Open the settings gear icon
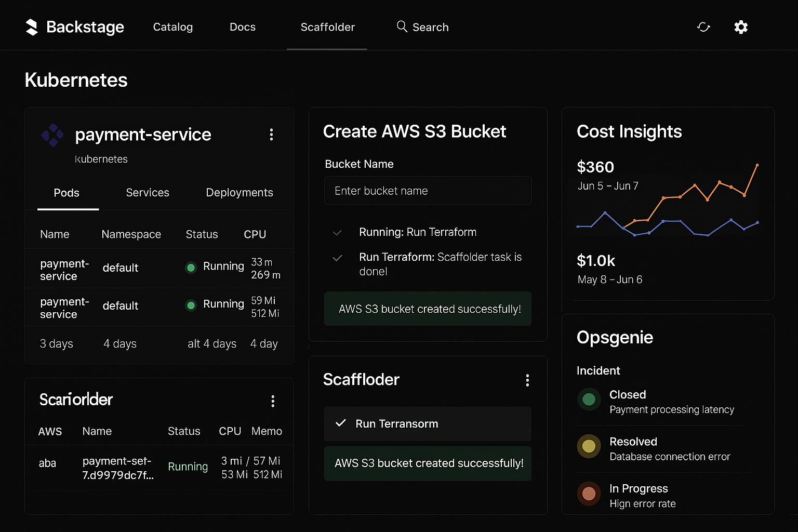 point(741,27)
